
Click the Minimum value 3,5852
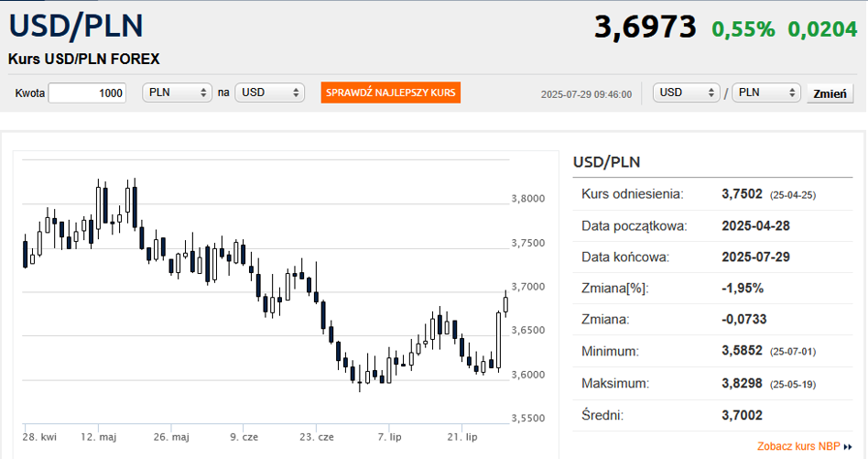click(x=742, y=352)
